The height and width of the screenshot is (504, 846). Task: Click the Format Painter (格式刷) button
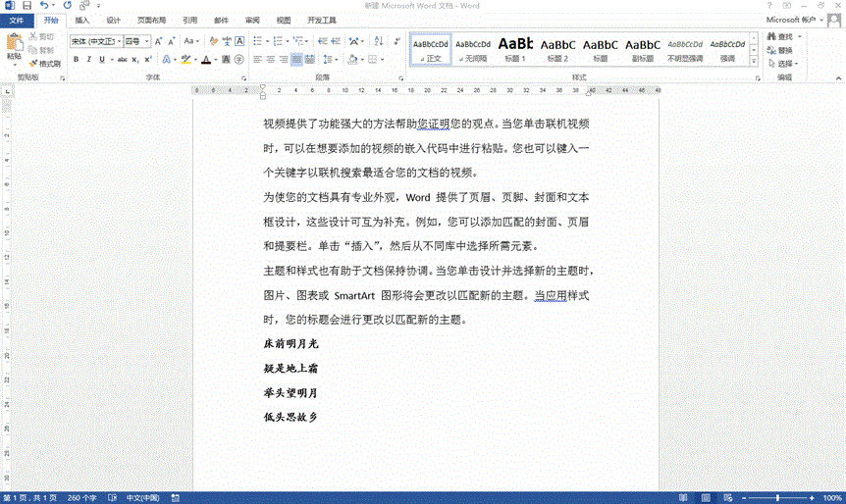tap(45, 64)
